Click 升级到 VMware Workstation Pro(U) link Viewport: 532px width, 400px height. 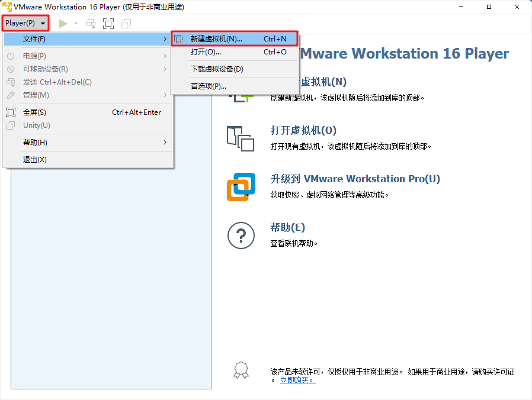[355, 179]
